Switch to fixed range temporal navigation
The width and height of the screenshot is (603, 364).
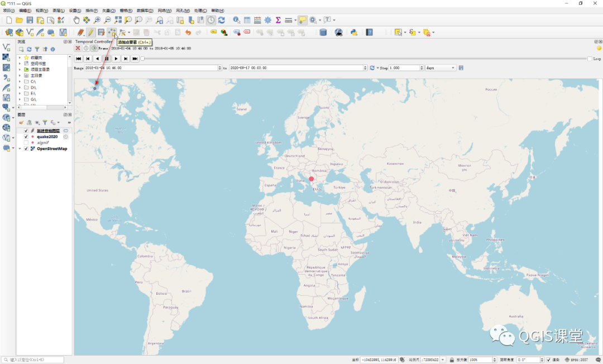[x=86, y=48]
